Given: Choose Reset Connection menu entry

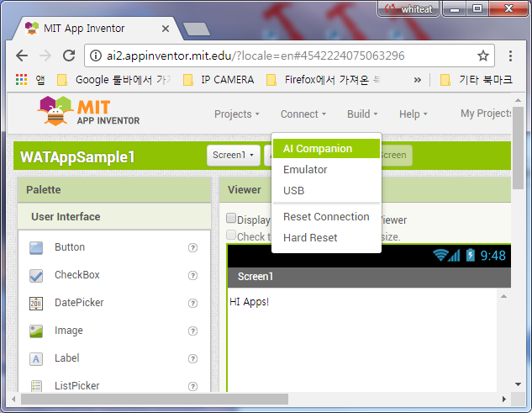Looking at the screenshot, I should click(x=326, y=217).
